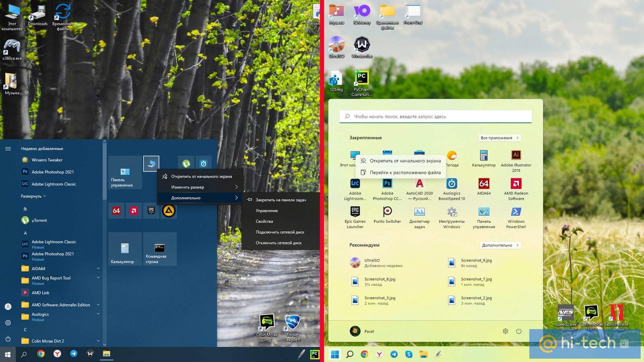The height and width of the screenshot is (362, 644).
Task: Click the Windows 10 taskbar search icon
Action: coord(24,354)
